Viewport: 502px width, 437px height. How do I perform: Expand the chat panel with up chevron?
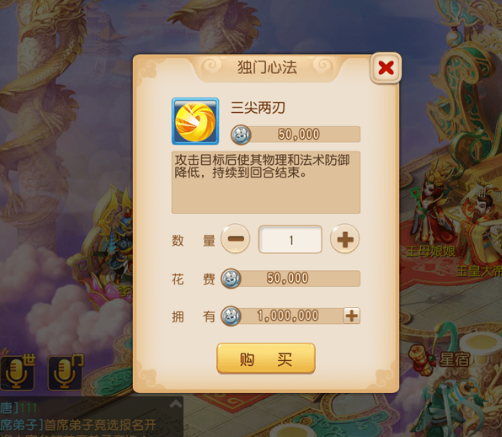coord(176,404)
